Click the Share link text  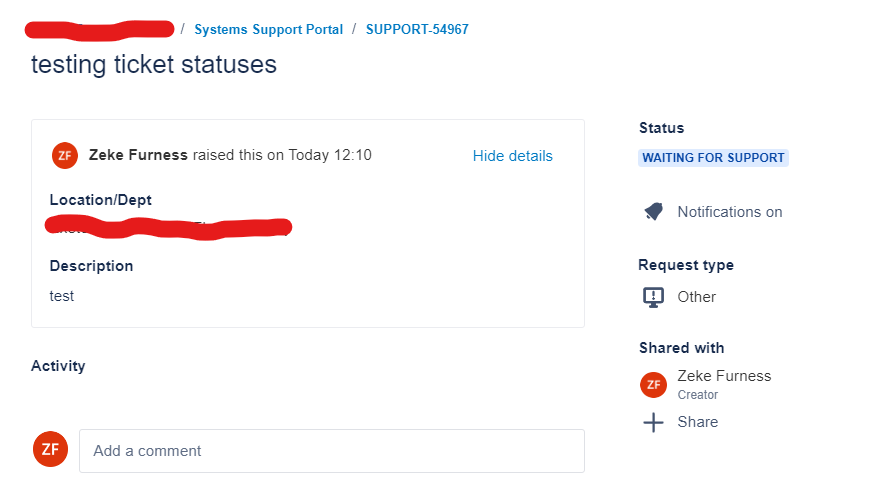point(697,422)
